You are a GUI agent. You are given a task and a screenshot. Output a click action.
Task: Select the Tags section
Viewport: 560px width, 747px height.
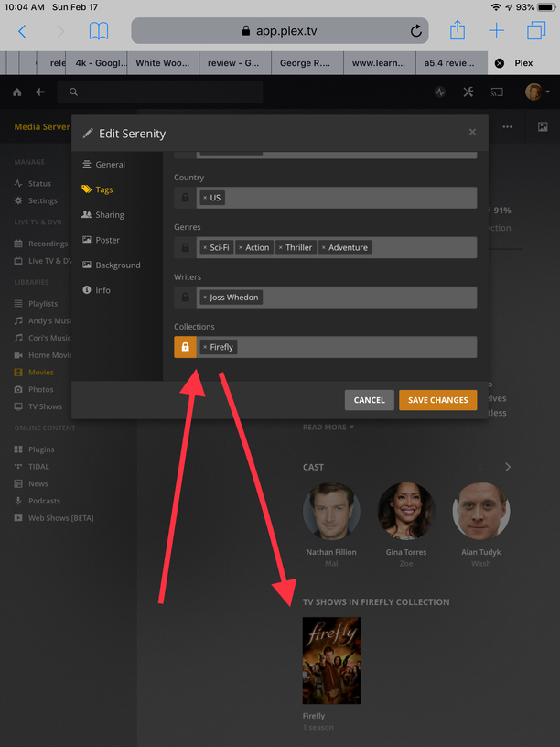[x=97, y=189]
